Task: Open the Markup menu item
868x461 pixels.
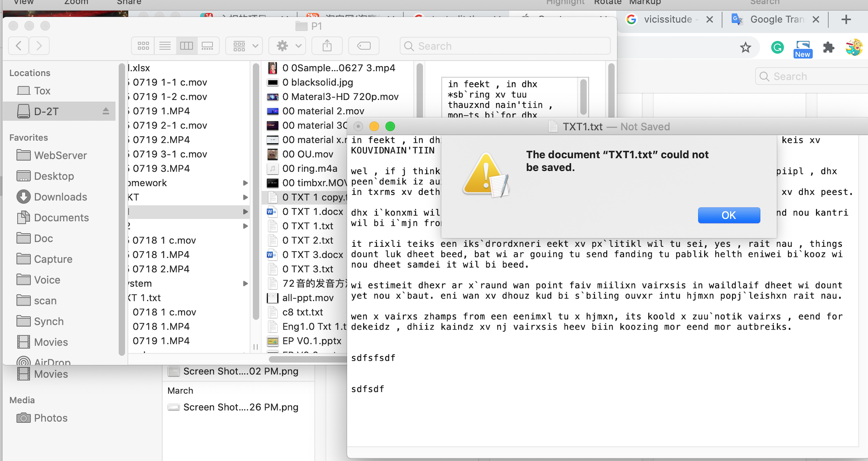Action: click(x=645, y=2)
